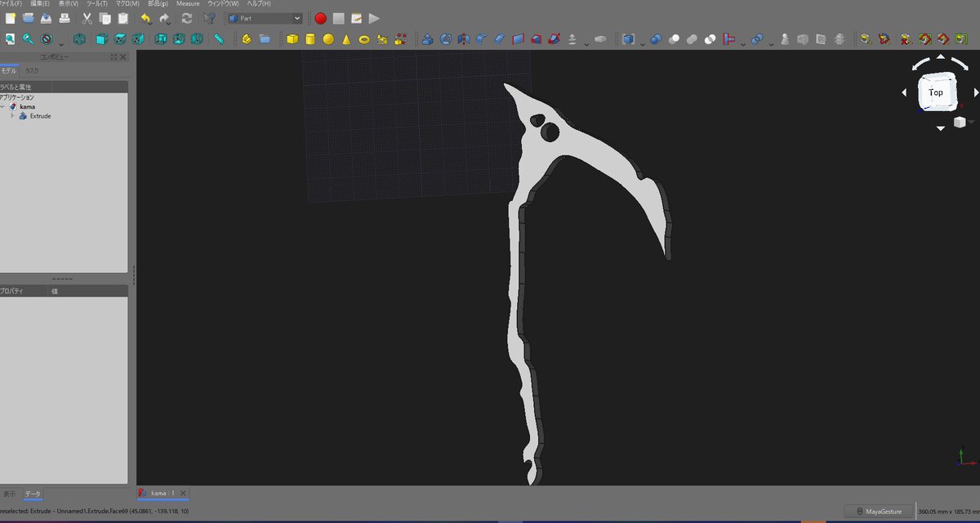This screenshot has height=523, width=980.
Task: Select the Measure distance ruler icon
Action: pos(220,38)
